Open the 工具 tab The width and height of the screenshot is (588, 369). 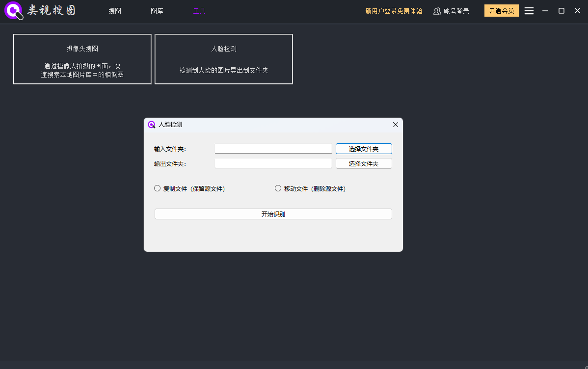(x=199, y=11)
